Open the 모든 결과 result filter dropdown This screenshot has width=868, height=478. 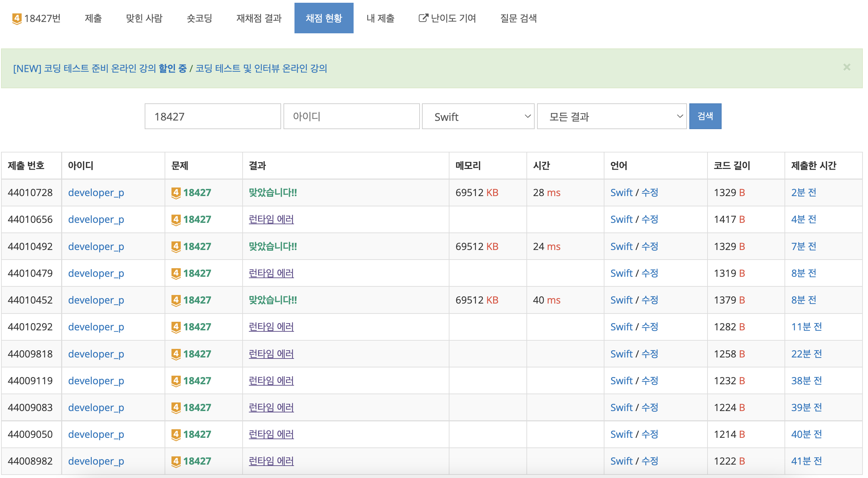[x=612, y=117]
